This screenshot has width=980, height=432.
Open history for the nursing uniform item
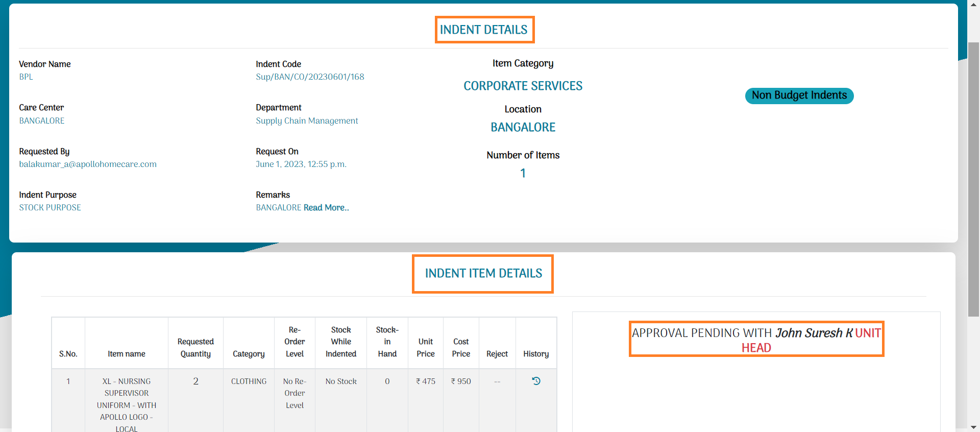pos(536,381)
